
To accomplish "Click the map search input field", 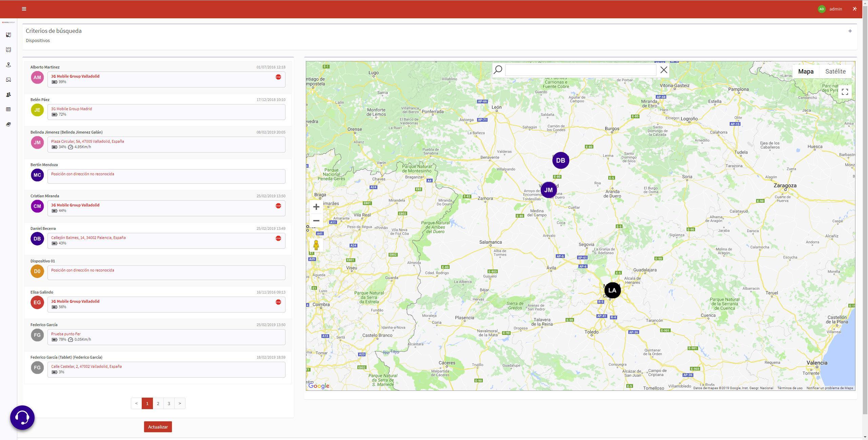I will point(580,70).
